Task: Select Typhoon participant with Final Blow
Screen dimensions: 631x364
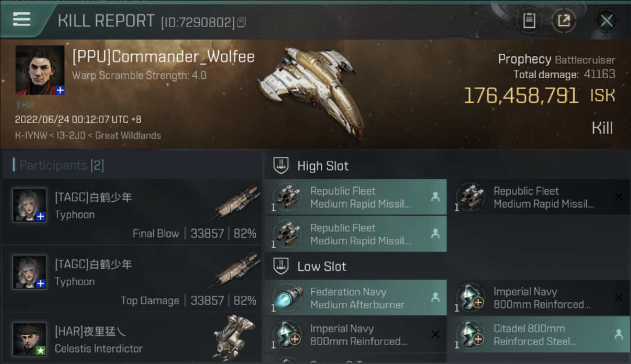Action: 132,212
